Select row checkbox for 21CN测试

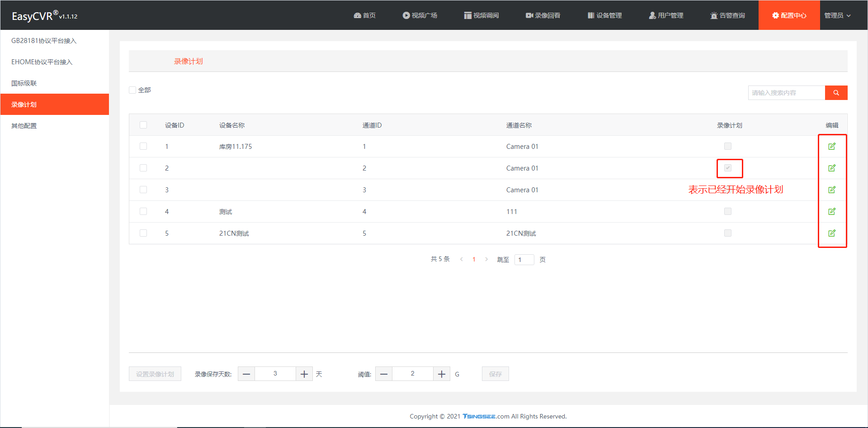pos(143,233)
